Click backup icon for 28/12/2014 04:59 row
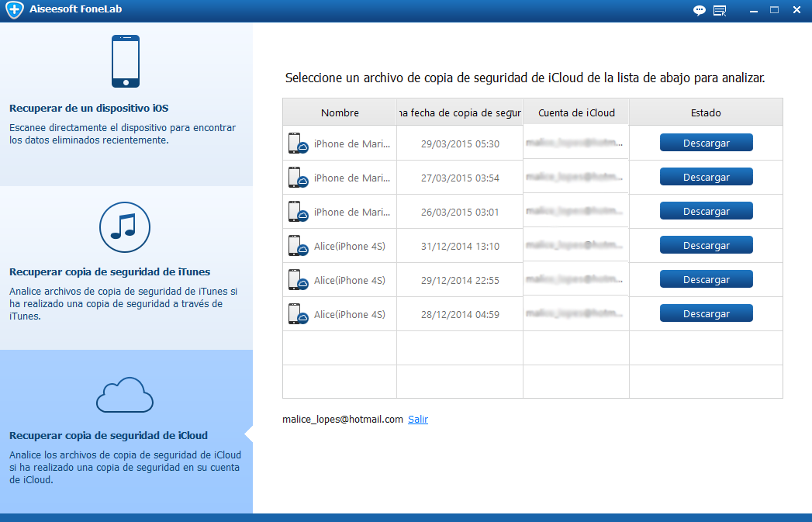The height and width of the screenshot is (522, 812). [299, 314]
